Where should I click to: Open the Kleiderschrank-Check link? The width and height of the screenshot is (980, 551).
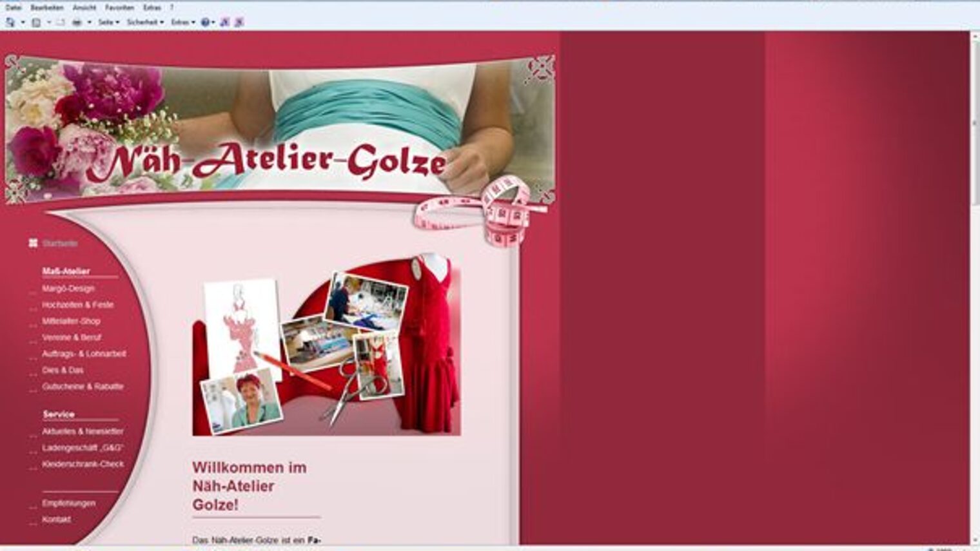[x=83, y=464]
